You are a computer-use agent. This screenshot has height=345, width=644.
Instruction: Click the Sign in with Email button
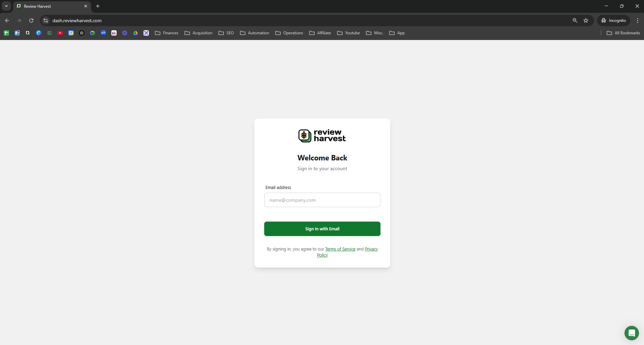(322, 229)
